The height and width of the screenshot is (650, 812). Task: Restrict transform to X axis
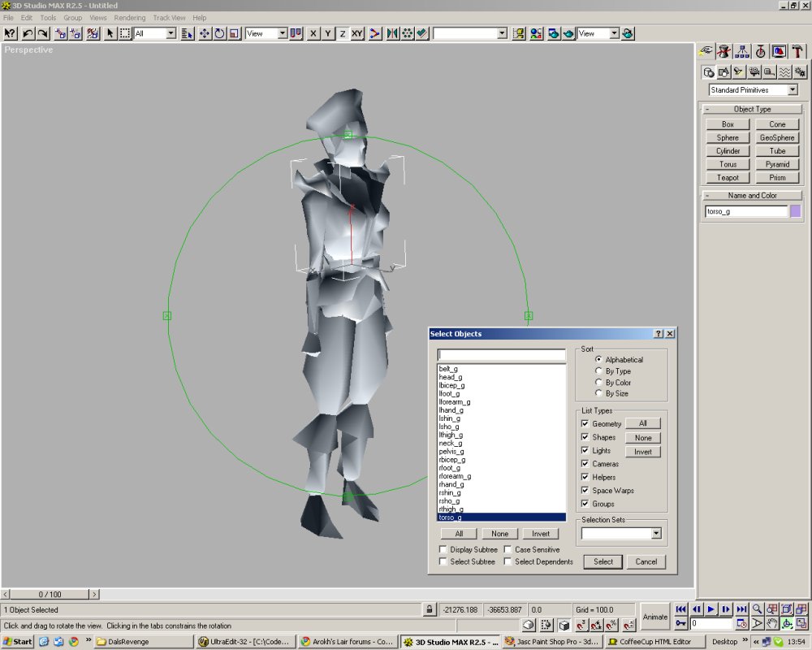313,33
